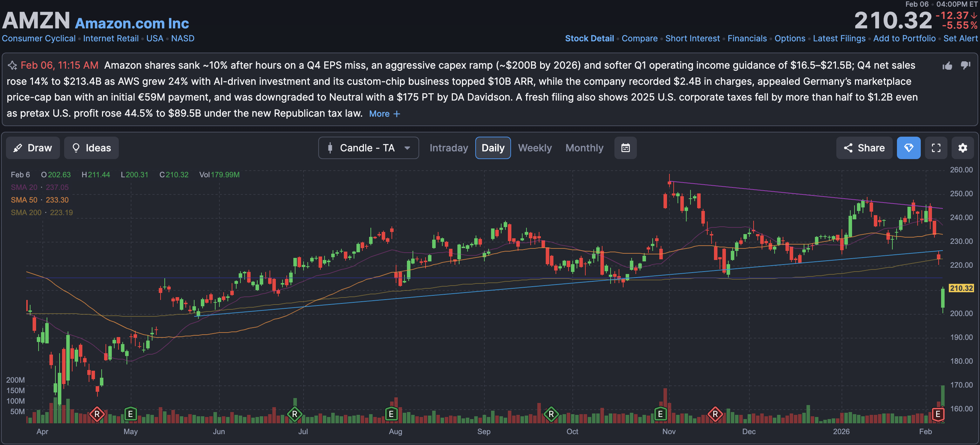Open chart settings gear icon
This screenshot has height=445, width=980.
click(962, 148)
